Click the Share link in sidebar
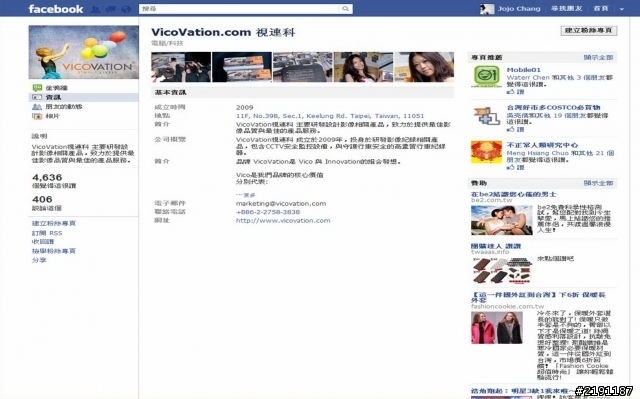 39,260
